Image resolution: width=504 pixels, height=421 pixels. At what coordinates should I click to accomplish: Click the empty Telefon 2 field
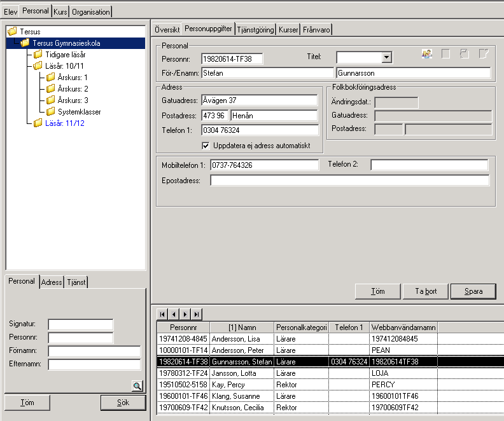click(430, 165)
